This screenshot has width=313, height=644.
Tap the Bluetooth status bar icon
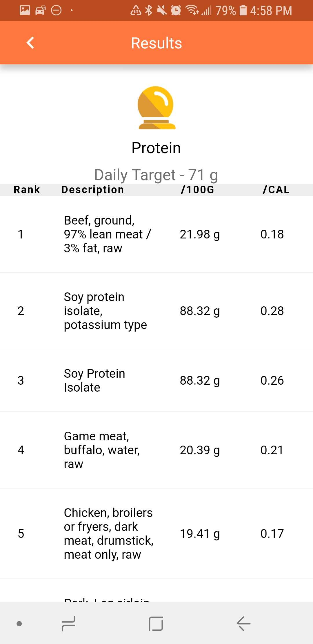coord(149,10)
